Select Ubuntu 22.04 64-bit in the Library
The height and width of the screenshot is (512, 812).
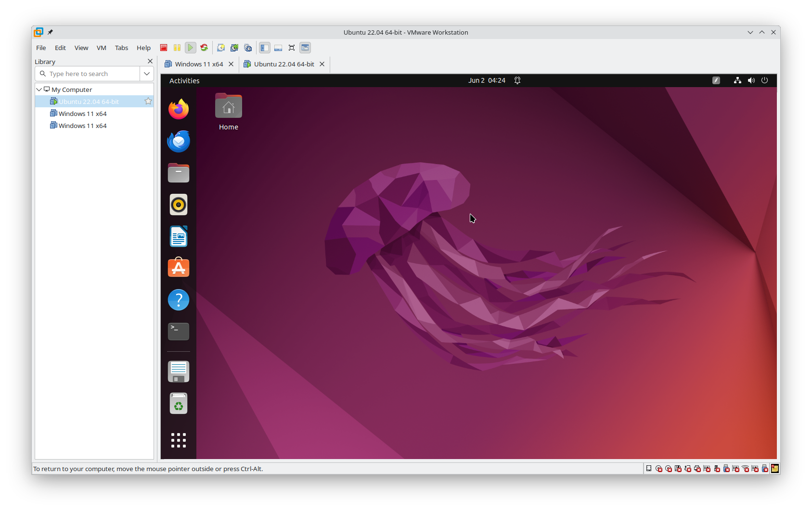point(94,102)
